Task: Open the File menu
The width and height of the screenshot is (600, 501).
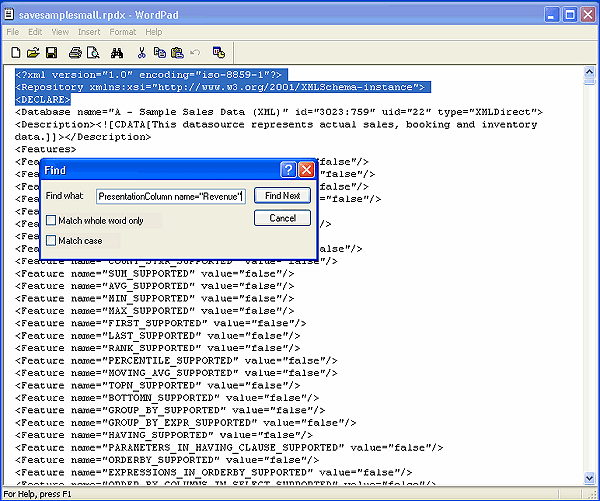Action: pos(13,32)
